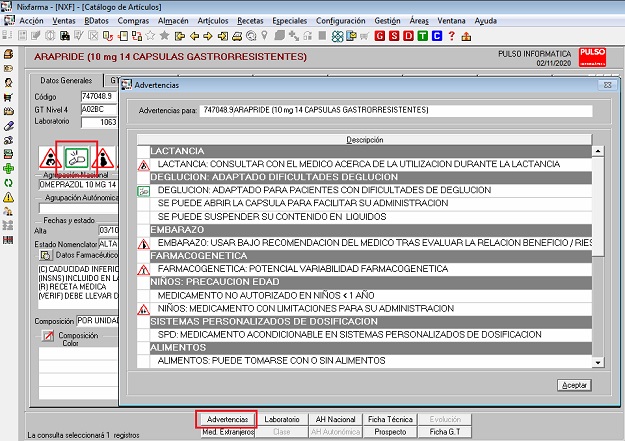This screenshot has height=441, width=625.
Task: Click the Advertencias para text field
Action: (396, 110)
